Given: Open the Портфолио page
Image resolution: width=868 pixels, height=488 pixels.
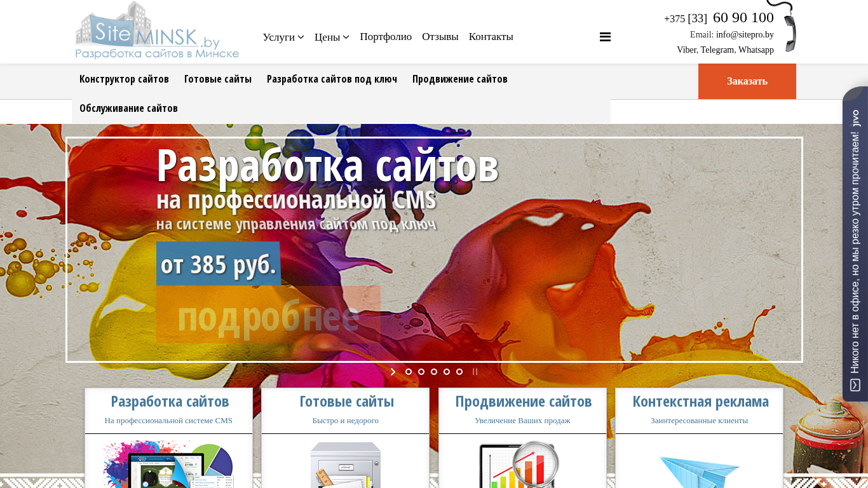Looking at the screenshot, I should [x=386, y=37].
